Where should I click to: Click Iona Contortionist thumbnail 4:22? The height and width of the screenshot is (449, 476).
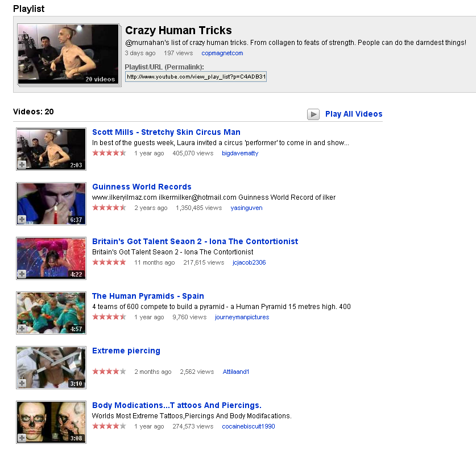click(51, 258)
